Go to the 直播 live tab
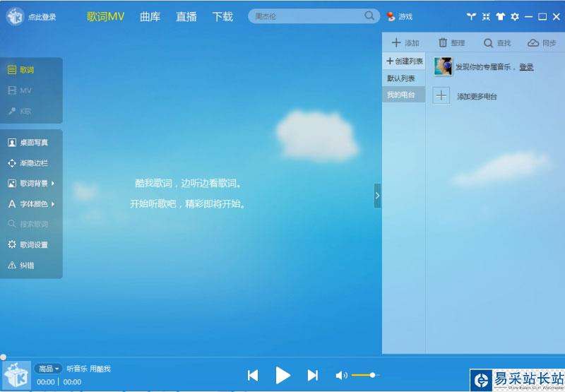Viewport: 565px width, 392px height. (186, 16)
